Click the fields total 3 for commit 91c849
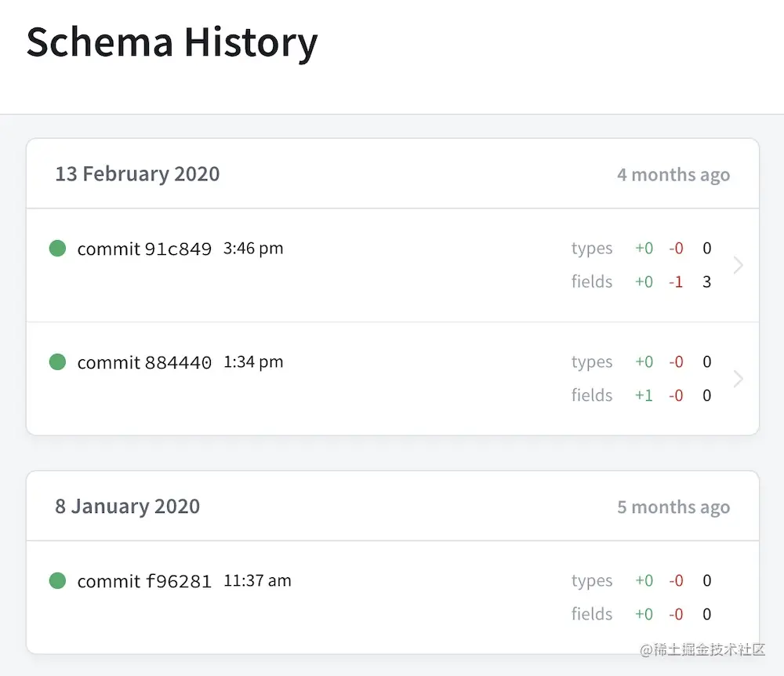The height and width of the screenshot is (676, 784). (706, 282)
